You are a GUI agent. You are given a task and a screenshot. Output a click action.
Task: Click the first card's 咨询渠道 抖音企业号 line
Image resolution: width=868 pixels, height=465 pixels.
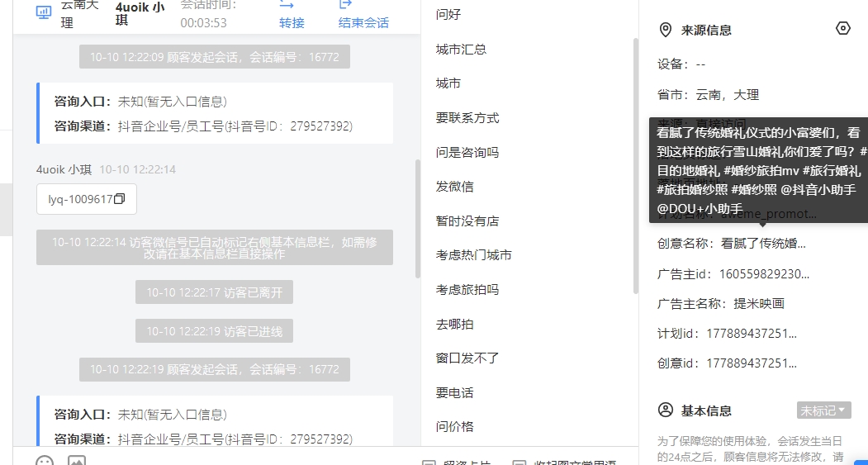(x=203, y=126)
